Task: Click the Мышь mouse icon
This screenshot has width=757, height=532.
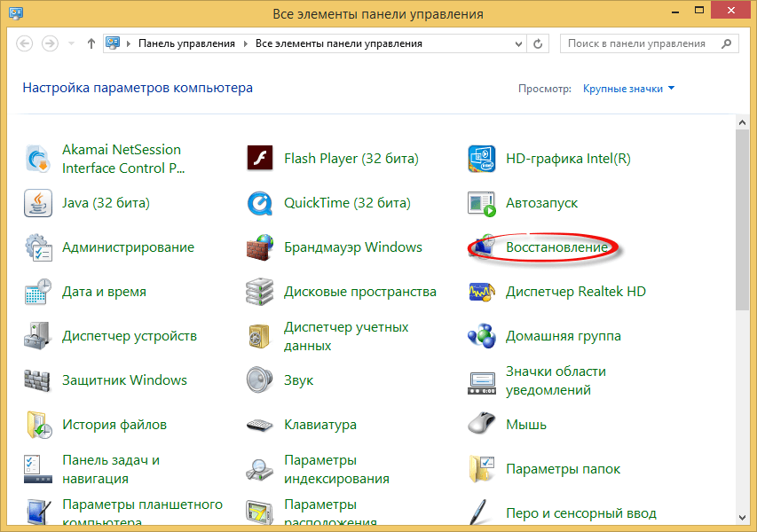Action: point(481,424)
